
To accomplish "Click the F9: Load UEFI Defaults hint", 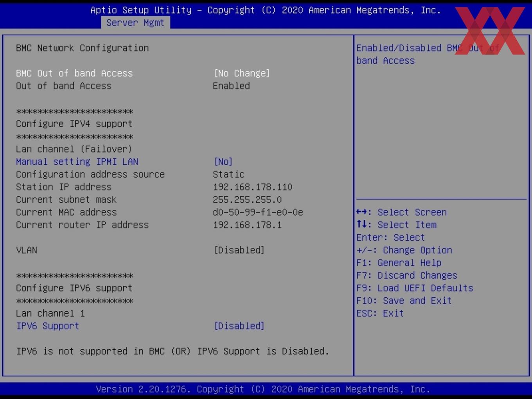I will 415,288.
